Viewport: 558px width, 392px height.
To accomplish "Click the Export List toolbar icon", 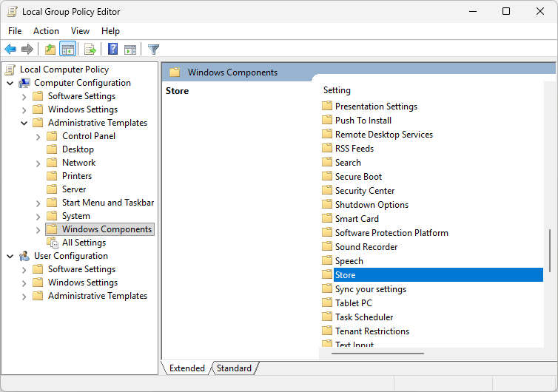I will [x=90, y=49].
